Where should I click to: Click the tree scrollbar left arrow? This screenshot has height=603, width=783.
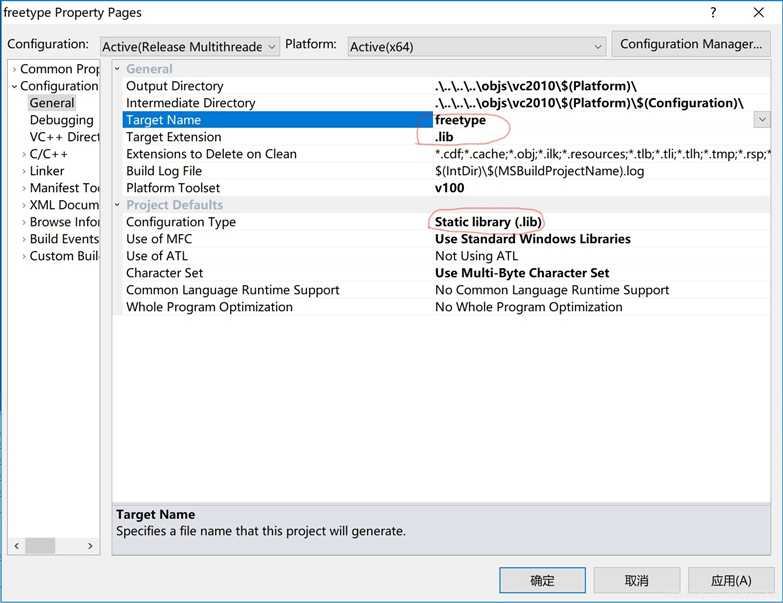coord(16,546)
